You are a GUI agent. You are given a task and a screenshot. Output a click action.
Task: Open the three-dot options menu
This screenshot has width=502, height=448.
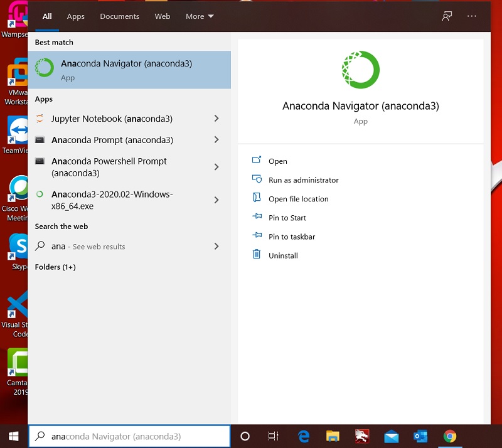(472, 16)
